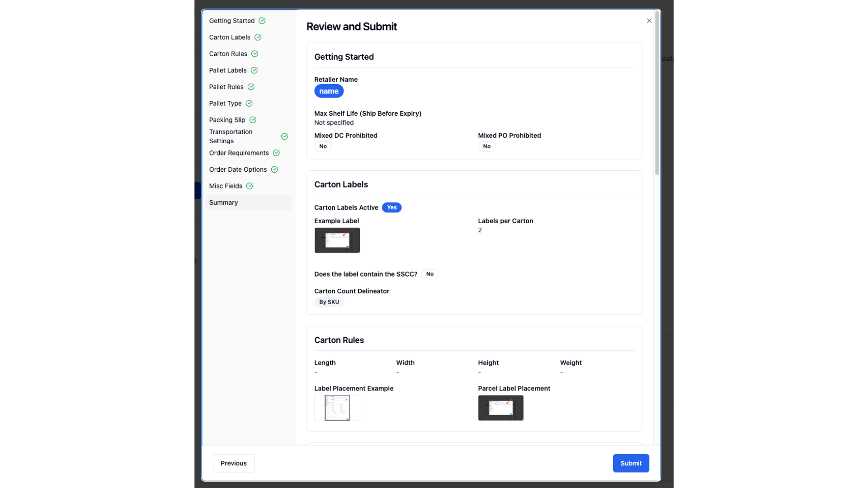This screenshot has height=488, width=868.
Task: Click the Carton Labels green check icon
Action: point(258,37)
